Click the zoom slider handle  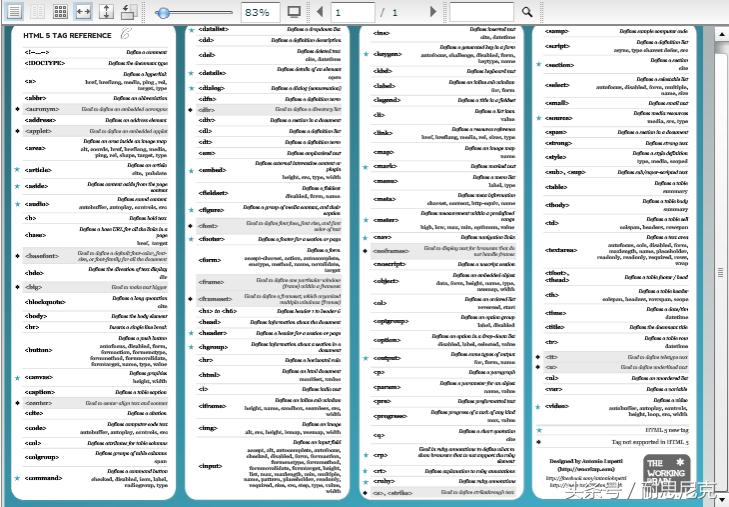(163, 13)
